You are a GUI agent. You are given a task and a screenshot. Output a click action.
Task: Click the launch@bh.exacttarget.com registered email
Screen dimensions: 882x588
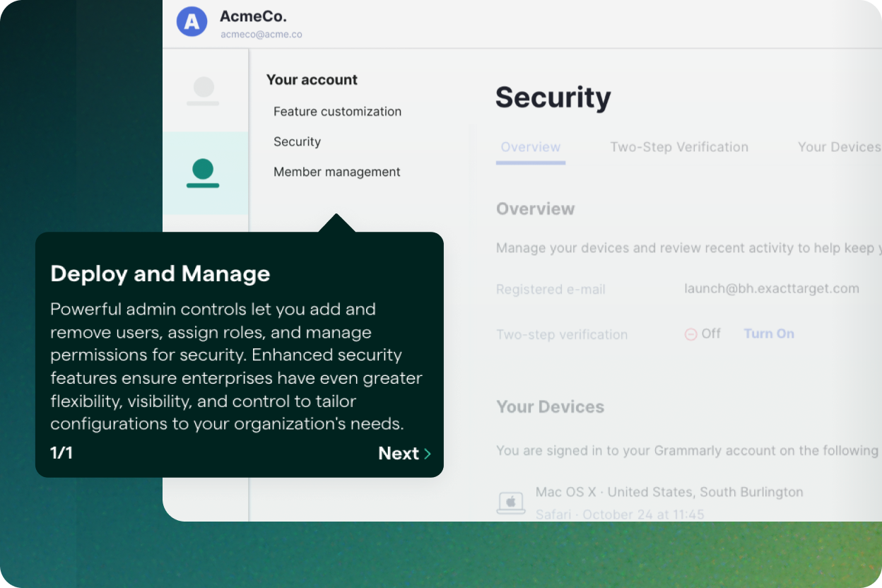tap(772, 288)
